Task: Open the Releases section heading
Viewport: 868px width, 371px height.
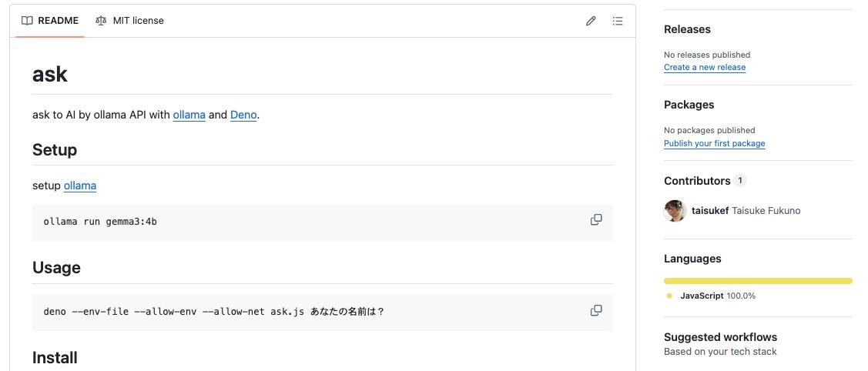Action: (x=687, y=29)
